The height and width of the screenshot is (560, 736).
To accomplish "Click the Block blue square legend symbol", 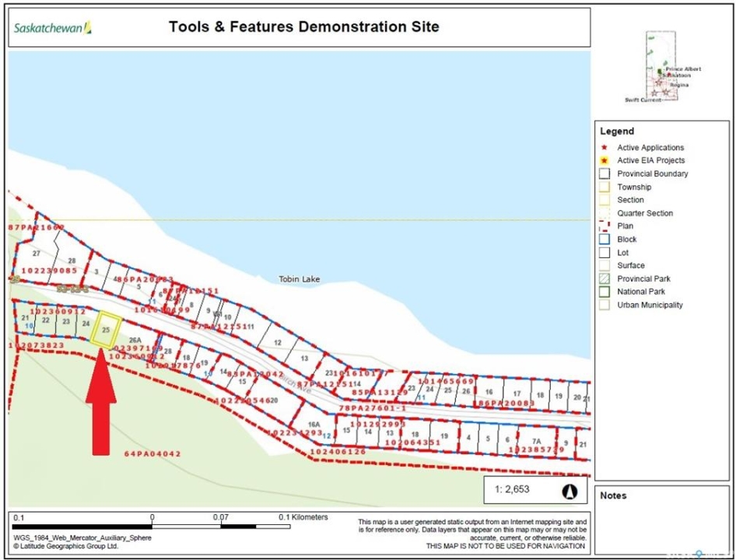I will pos(604,240).
